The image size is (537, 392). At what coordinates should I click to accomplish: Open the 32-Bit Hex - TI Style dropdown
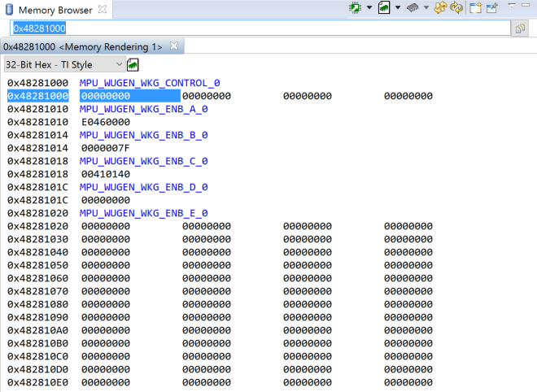pos(64,65)
